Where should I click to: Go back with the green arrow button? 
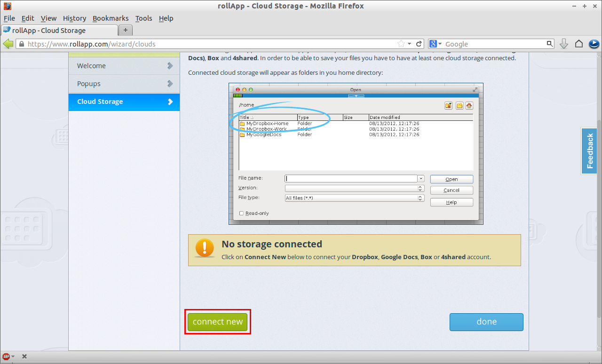click(x=8, y=44)
